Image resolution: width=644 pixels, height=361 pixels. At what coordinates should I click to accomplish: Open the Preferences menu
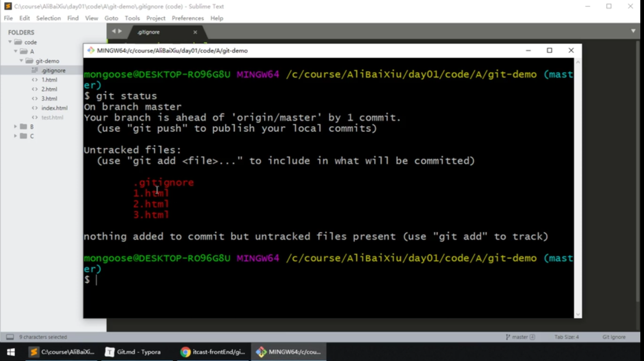[x=187, y=18]
